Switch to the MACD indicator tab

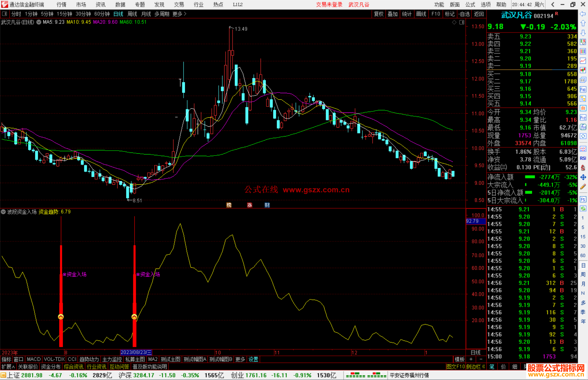tap(33, 359)
